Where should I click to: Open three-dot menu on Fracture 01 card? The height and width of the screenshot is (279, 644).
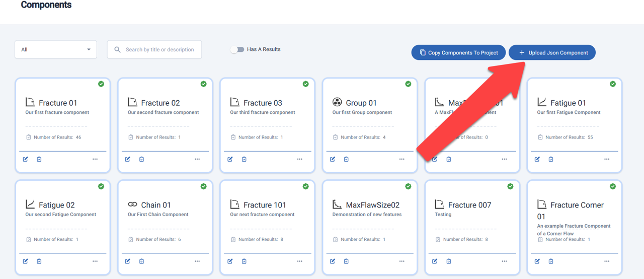95,159
